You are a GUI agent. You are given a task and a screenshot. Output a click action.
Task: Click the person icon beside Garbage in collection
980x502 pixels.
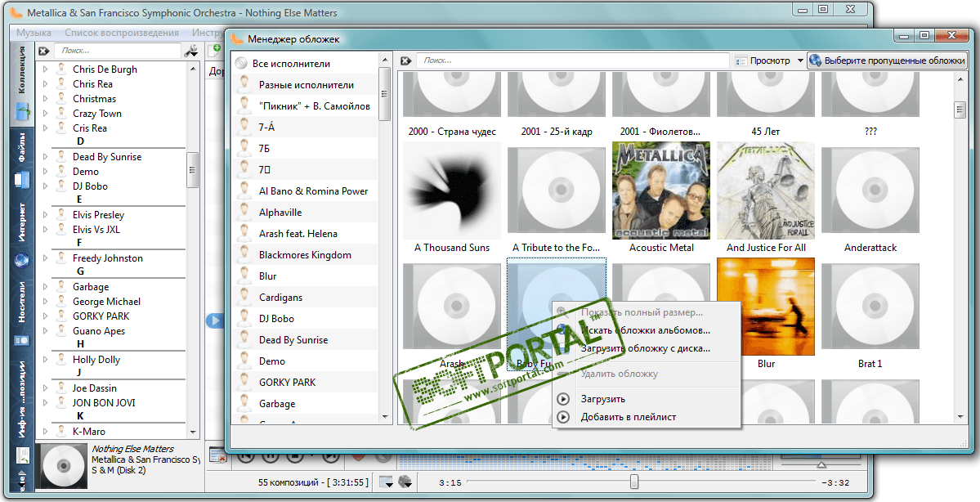61,286
